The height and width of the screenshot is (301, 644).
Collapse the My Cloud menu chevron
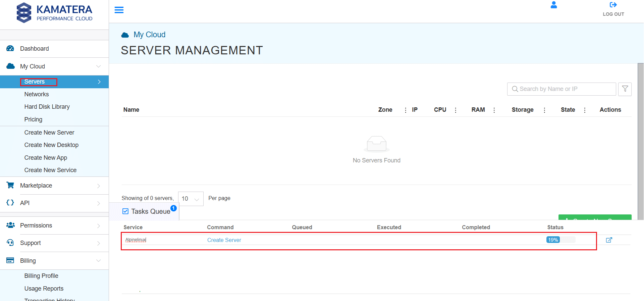click(99, 66)
